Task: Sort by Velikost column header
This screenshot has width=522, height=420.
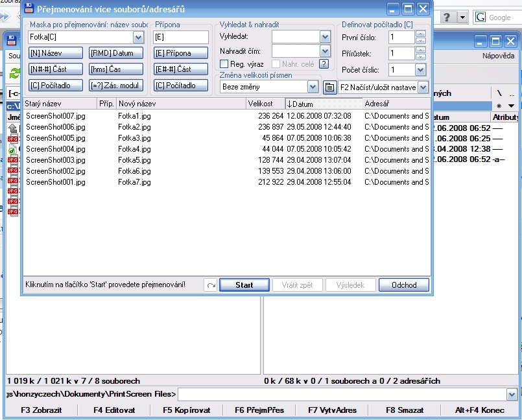Action: (265, 104)
